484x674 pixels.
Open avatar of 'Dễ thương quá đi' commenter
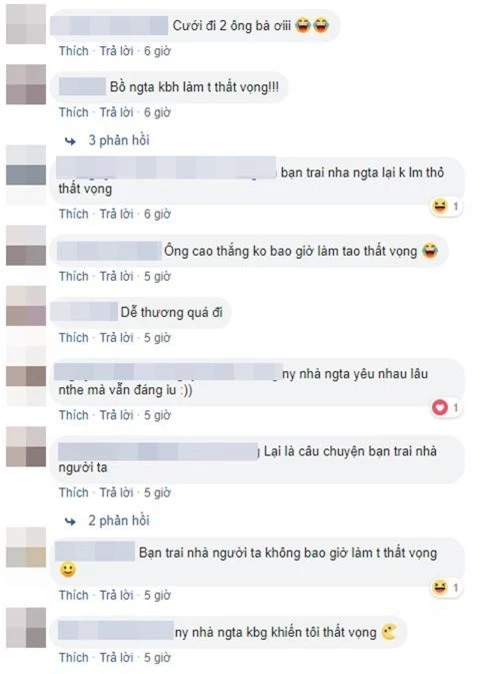pos(26,306)
